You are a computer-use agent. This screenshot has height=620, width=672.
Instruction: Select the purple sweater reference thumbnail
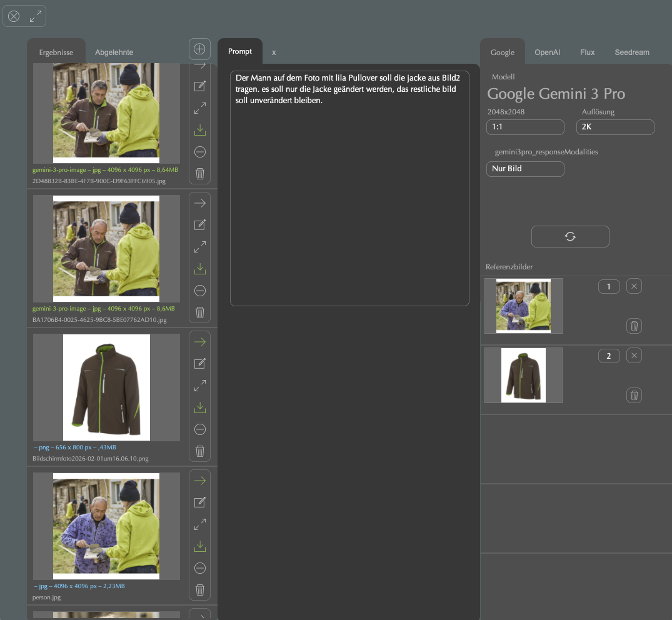click(x=523, y=306)
